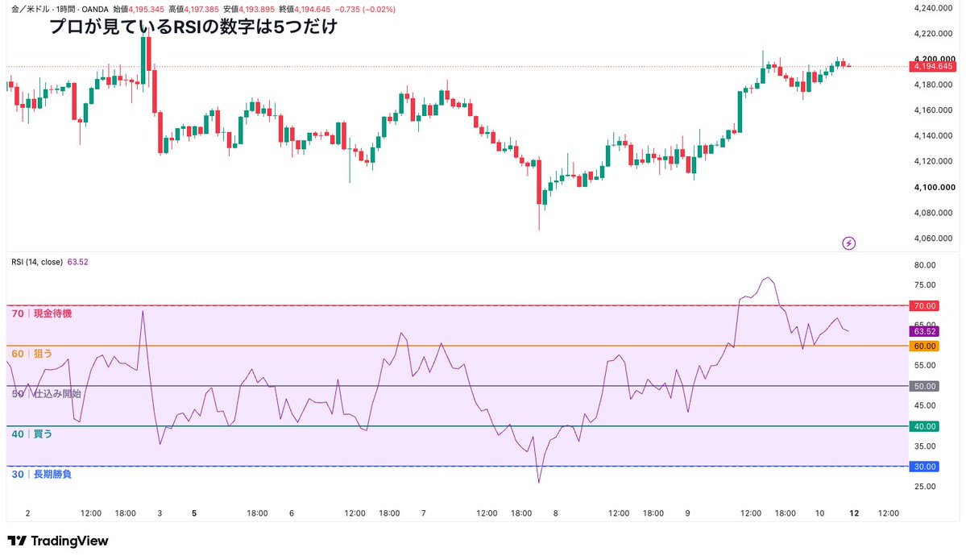Viewport: 966px width, 560px height.
Task: Click the orange 60.00 RSI level label
Action: coord(924,346)
